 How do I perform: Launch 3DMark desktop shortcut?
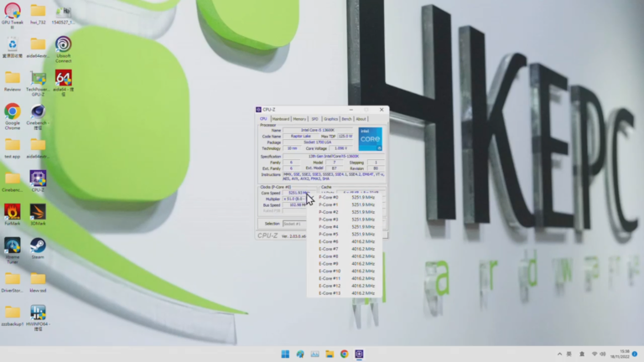pyautogui.click(x=38, y=215)
